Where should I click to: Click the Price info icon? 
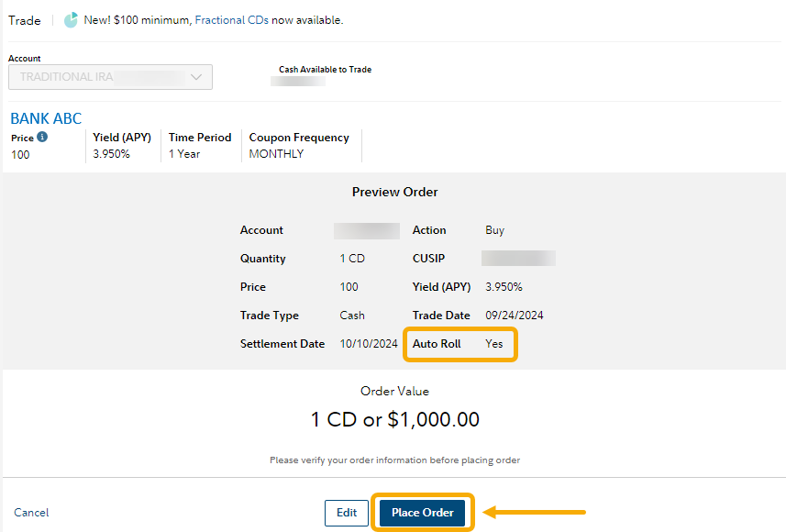point(42,138)
